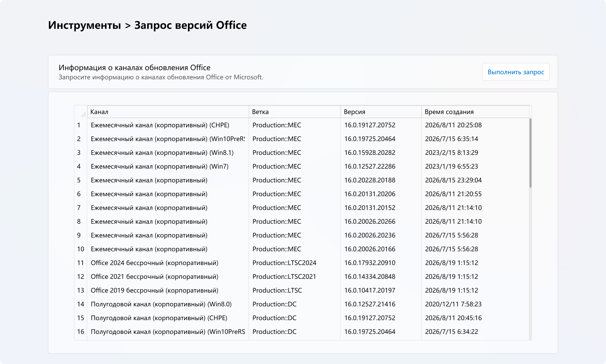Image resolution: width=606 pixels, height=364 pixels.
Task: Click creation time 2023/2/15 8:13:29
Action: tap(475, 153)
